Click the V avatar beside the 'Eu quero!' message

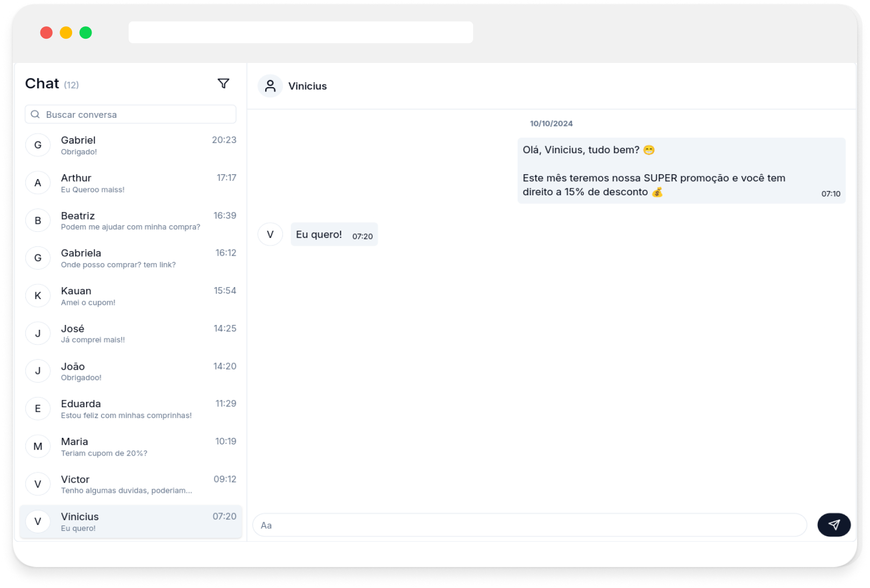point(270,234)
